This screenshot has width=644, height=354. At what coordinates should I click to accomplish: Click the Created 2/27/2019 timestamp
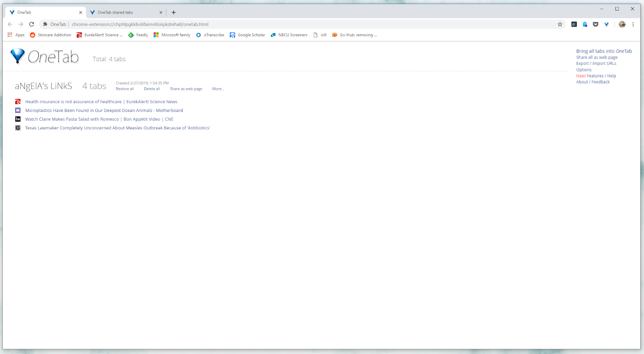142,83
